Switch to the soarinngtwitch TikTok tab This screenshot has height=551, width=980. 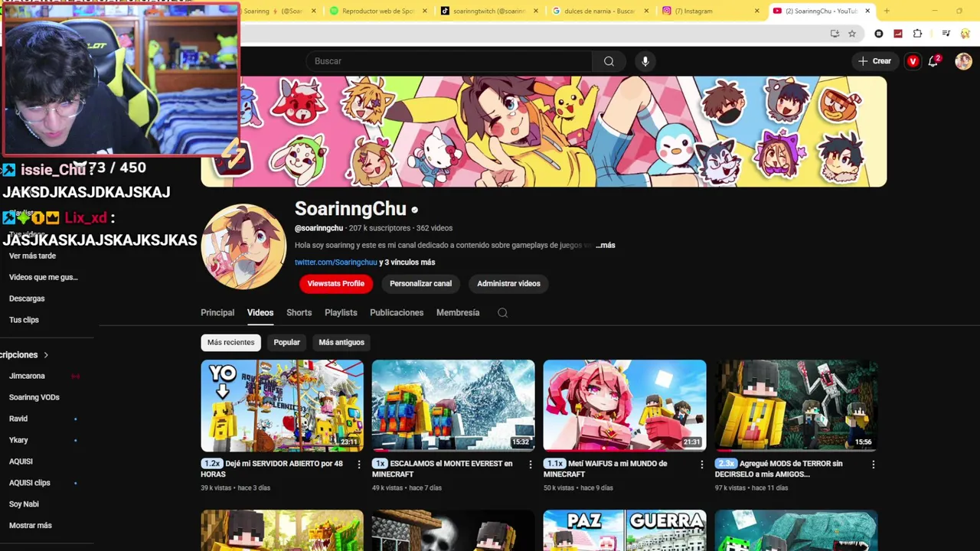coord(488,11)
